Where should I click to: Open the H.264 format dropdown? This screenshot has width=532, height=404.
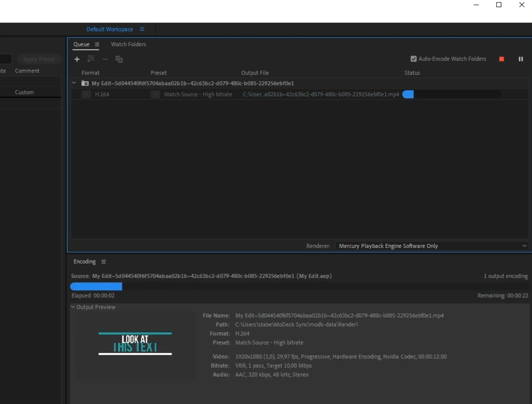pos(86,94)
